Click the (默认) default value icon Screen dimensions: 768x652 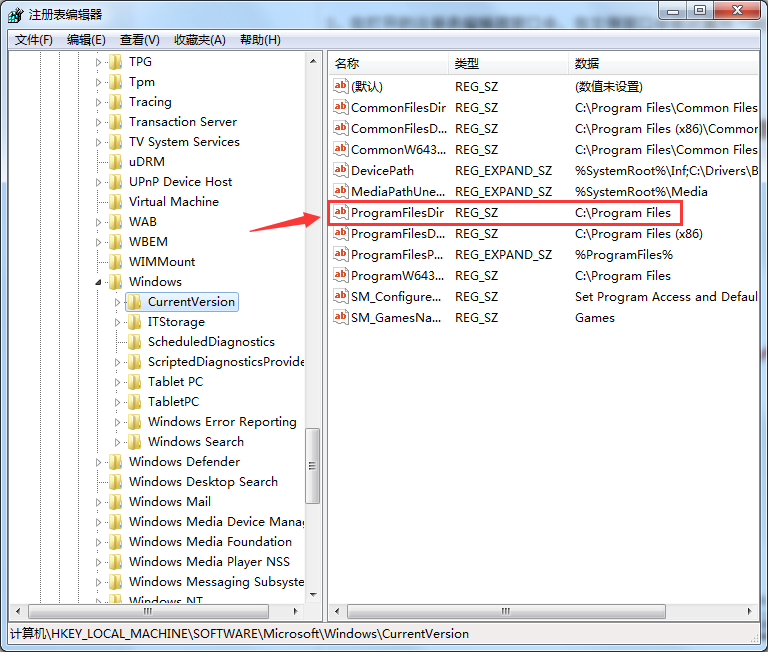(340, 86)
